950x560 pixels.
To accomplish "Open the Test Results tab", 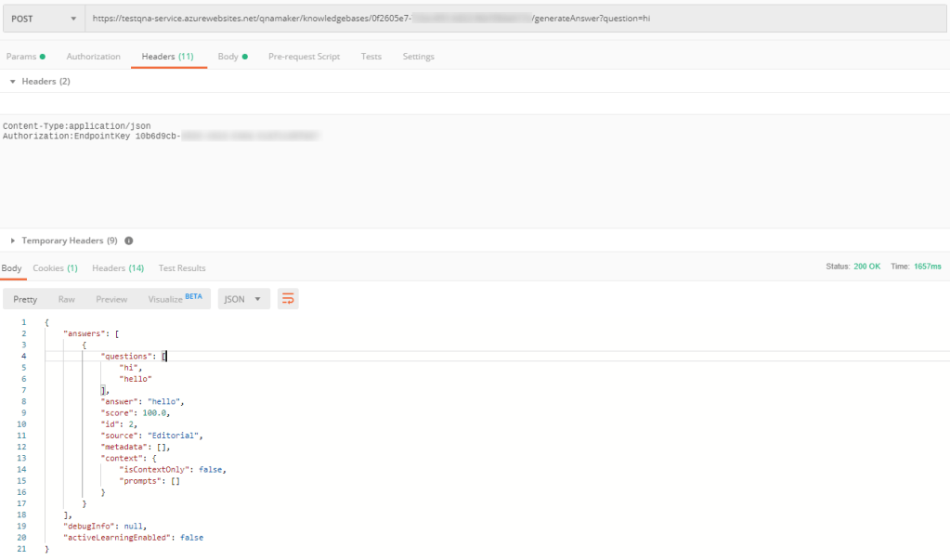I will click(x=182, y=268).
